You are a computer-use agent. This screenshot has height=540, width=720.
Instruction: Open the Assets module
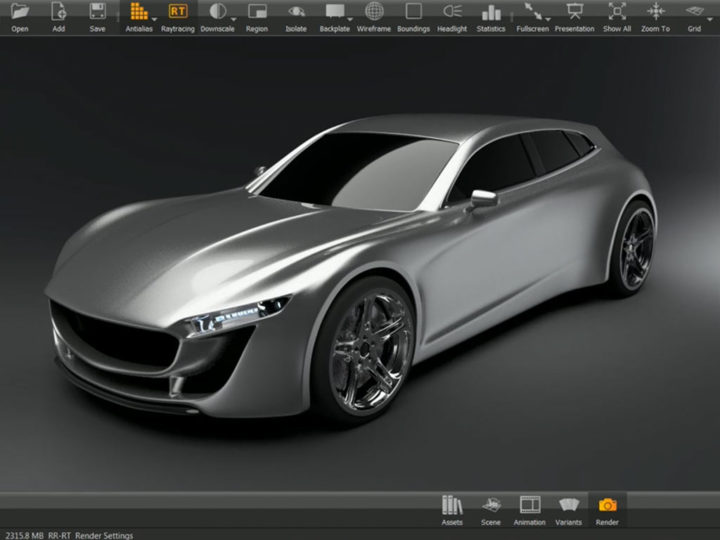452,511
